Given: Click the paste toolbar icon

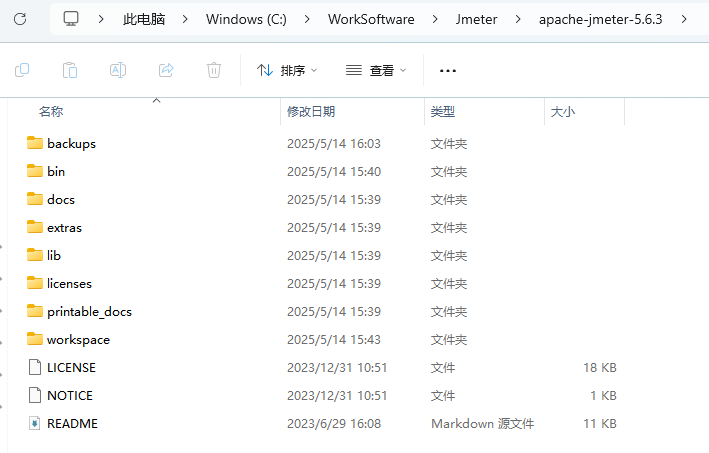Looking at the screenshot, I should pyautogui.click(x=70, y=71).
